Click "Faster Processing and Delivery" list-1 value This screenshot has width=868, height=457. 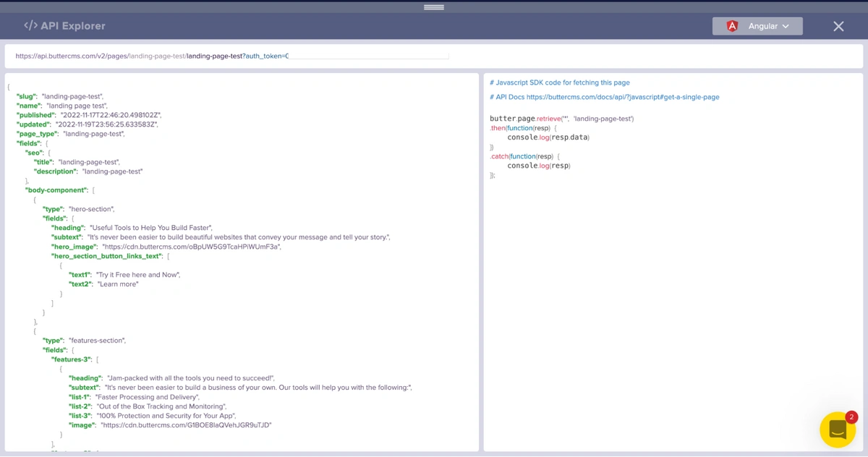(x=148, y=397)
